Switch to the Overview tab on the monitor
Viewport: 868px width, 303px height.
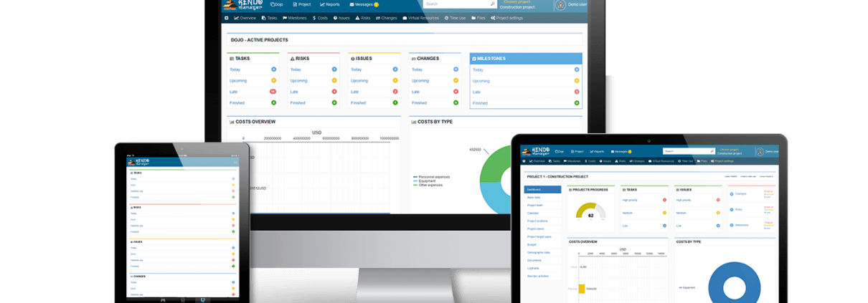click(245, 18)
